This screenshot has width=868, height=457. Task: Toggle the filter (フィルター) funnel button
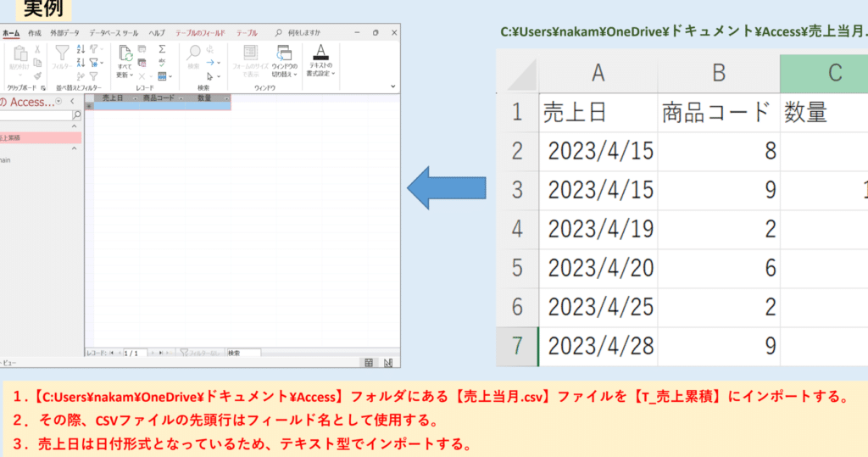point(62,56)
